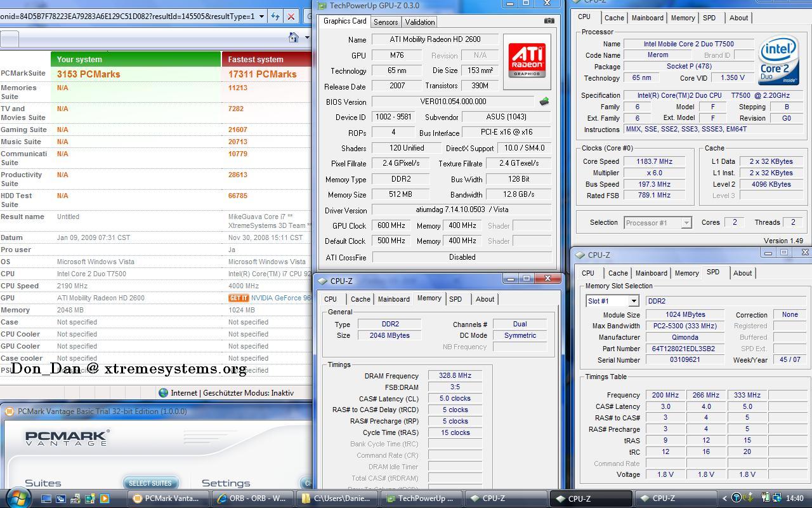Image resolution: width=812 pixels, height=508 pixels.
Task: Click the Driver Version 'atiumdag 7.14.10.0503' field
Action: 461,210
